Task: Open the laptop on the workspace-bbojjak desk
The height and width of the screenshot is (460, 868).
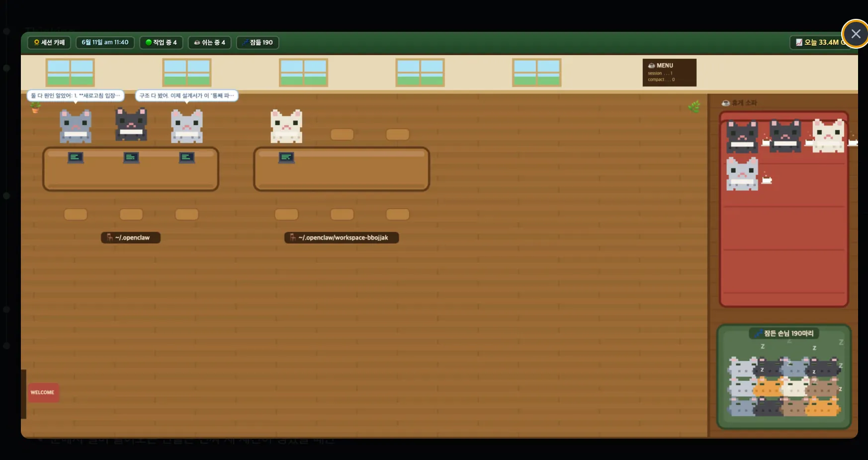Action: click(286, 157)
